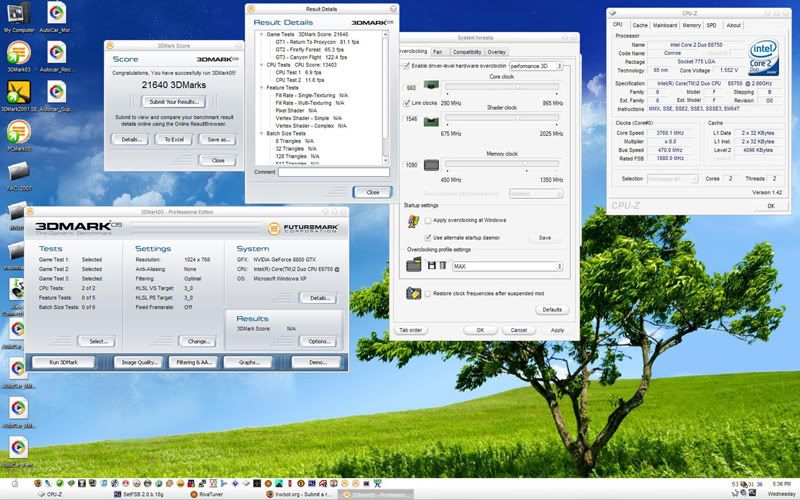Click Defaults in RivaTuner

tap(552, 310)
